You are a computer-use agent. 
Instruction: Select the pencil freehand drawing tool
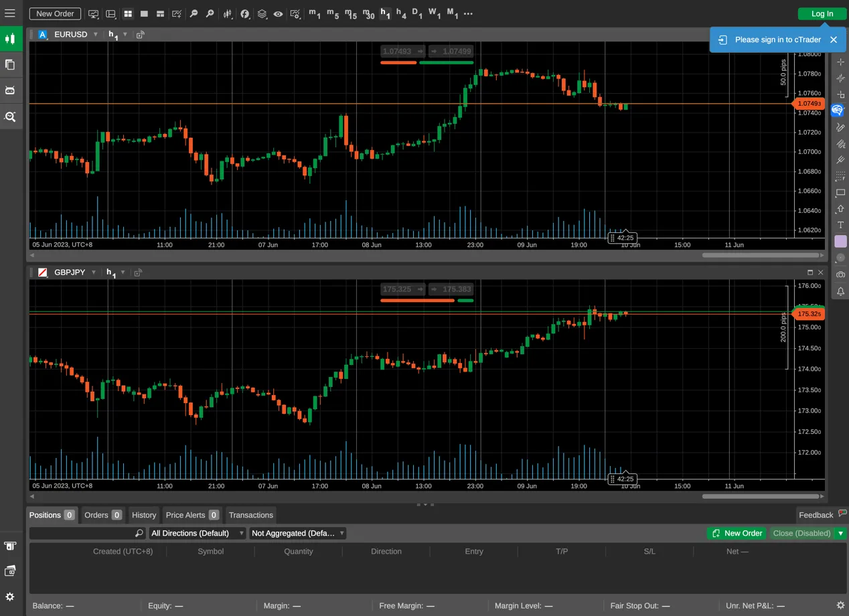pyautogui.click(x=841, y=127)
